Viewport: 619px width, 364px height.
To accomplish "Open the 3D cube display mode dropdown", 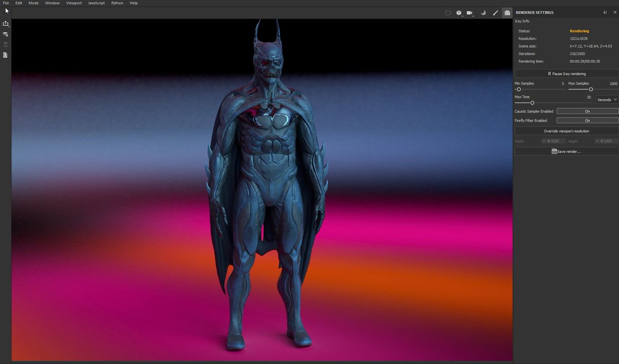I will click(460, 13).
